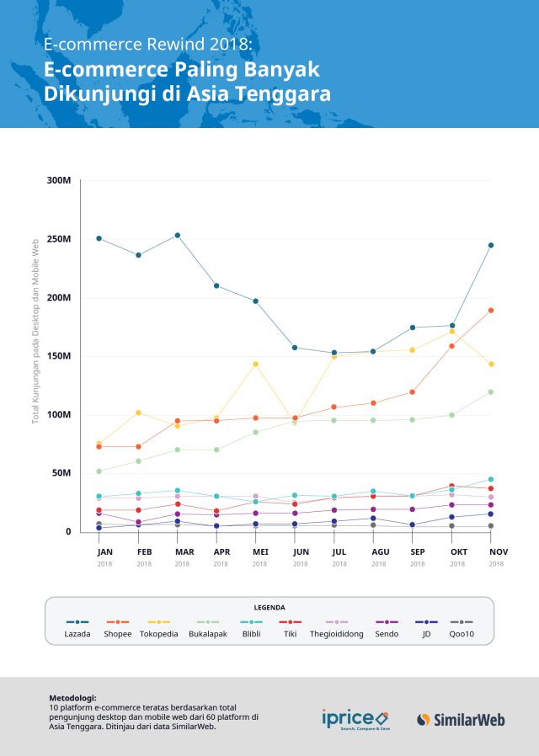
Task: Click the 'FEB' month axis label
Action: 144,552
